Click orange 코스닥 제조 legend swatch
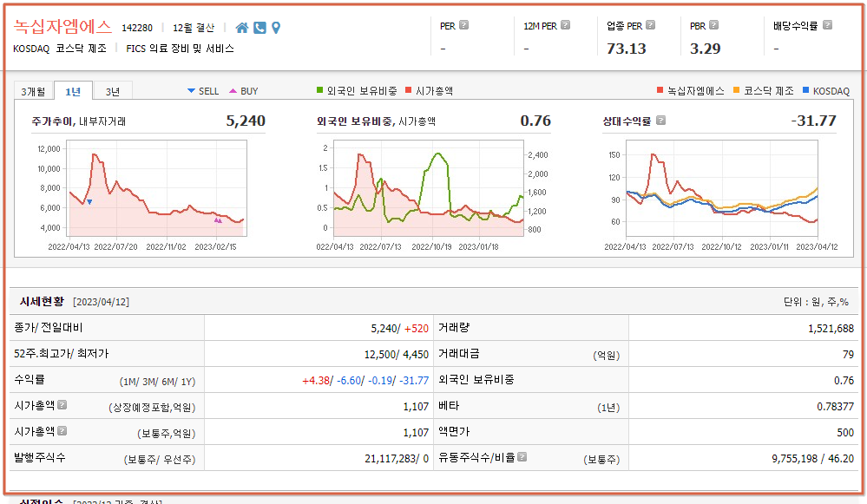Viewport: 867px width, 504px height. pyautogui.click(x=737, y=90)
